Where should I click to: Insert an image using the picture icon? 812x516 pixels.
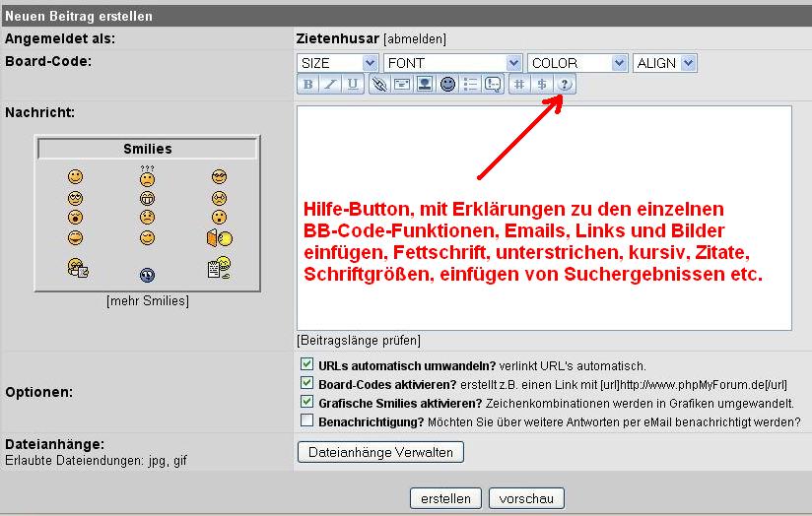425,85
